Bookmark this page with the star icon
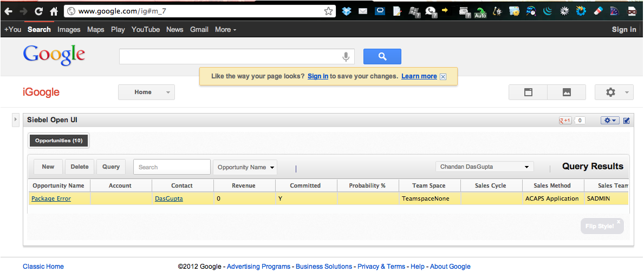644x272 pixels. point(328,11)
